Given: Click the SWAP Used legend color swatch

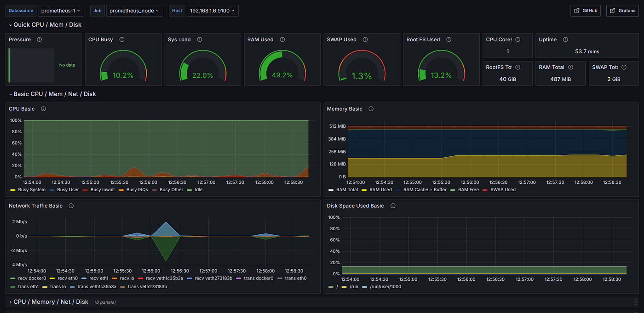Looking at the screenshot, I should (484, 190).
